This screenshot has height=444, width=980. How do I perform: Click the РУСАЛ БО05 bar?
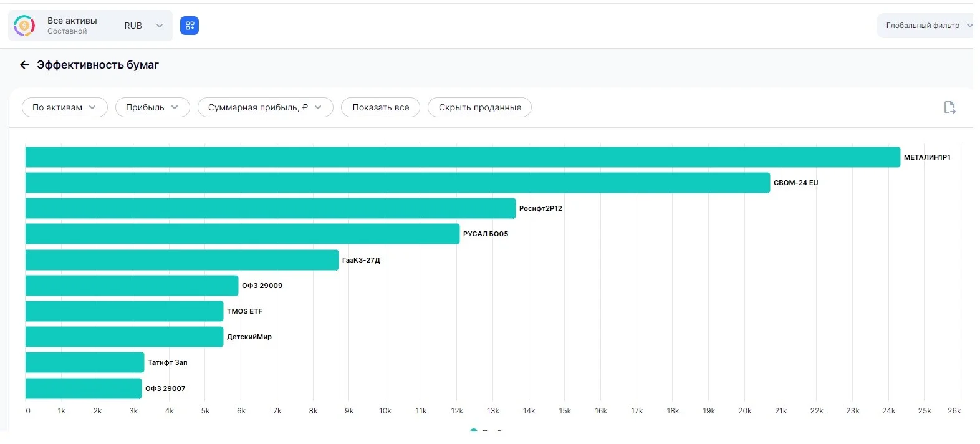[243, 234]
